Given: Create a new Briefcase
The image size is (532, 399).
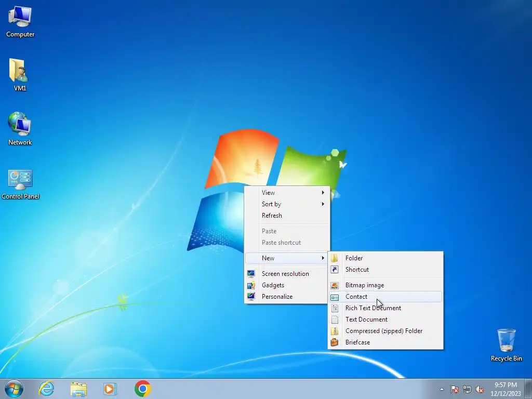Looking at the screenshot, I should tap(385, 342).
